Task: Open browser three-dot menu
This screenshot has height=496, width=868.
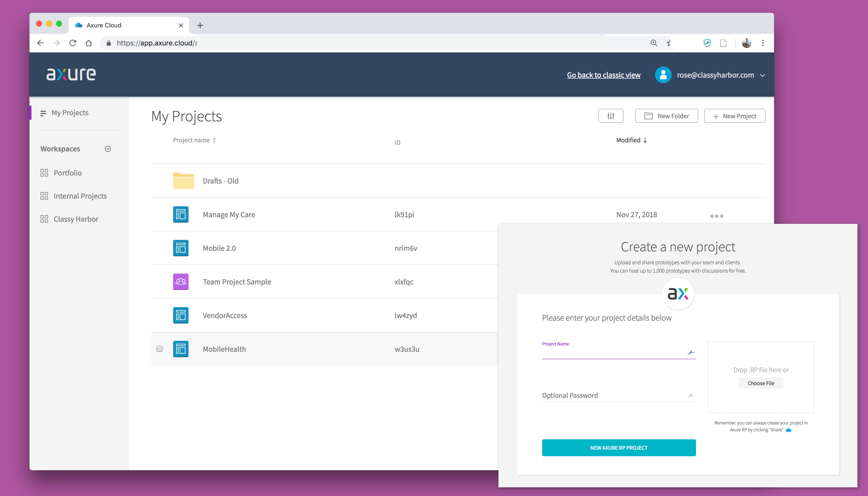Action: pyautogui.click(x=763, y=43)
